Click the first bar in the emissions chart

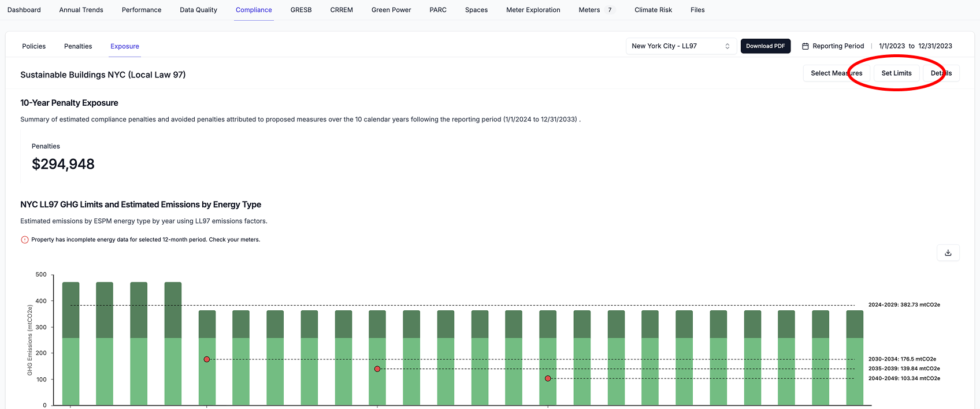[70, 344]
